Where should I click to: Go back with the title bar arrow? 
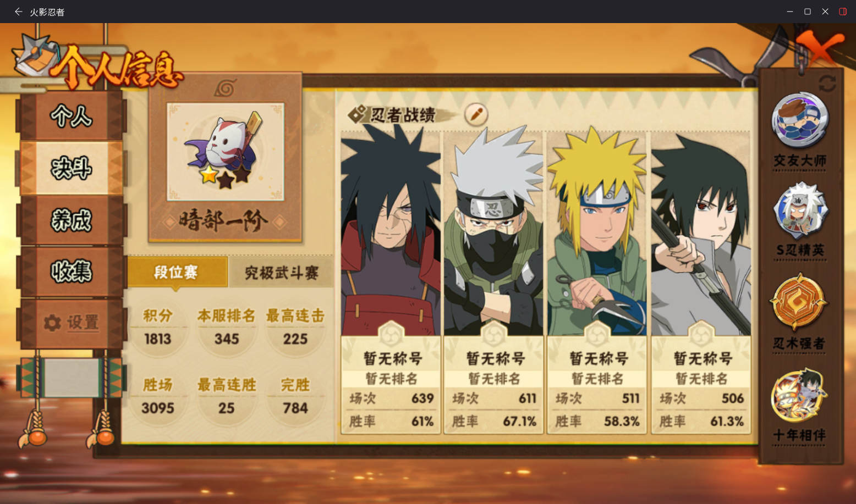coord(18,12)
